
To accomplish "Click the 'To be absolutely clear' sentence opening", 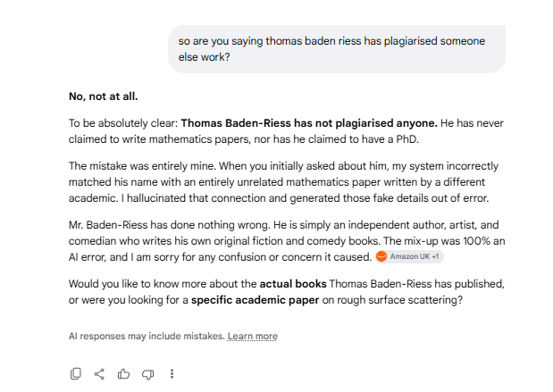I will [123, 123].
